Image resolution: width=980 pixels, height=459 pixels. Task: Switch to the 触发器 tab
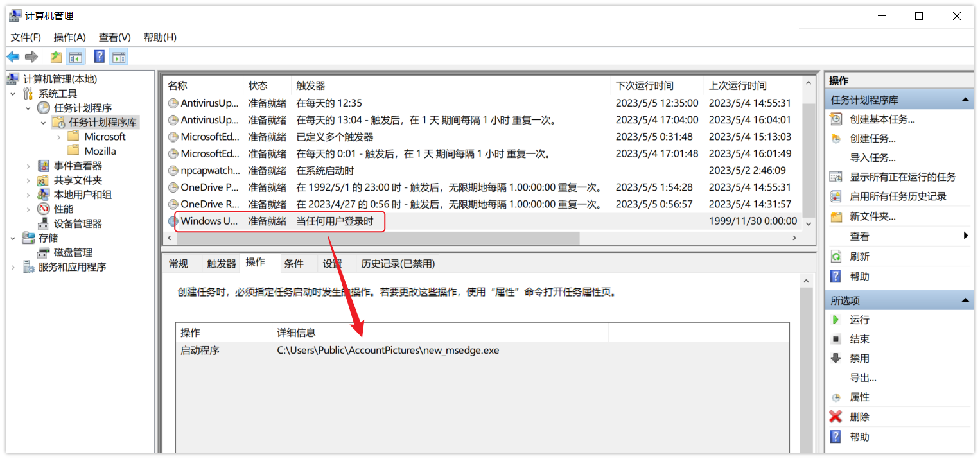click(x=221, y=263)
